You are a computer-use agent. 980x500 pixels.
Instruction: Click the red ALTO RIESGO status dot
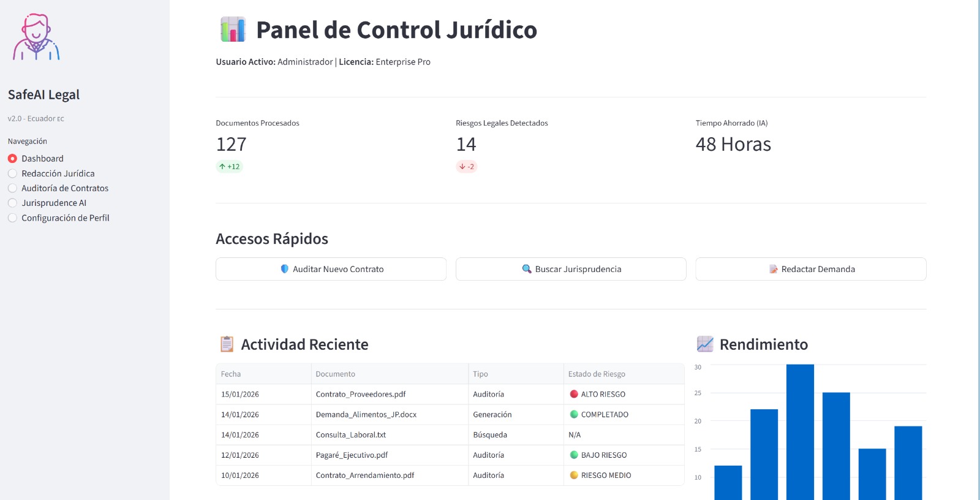point(574,394)
